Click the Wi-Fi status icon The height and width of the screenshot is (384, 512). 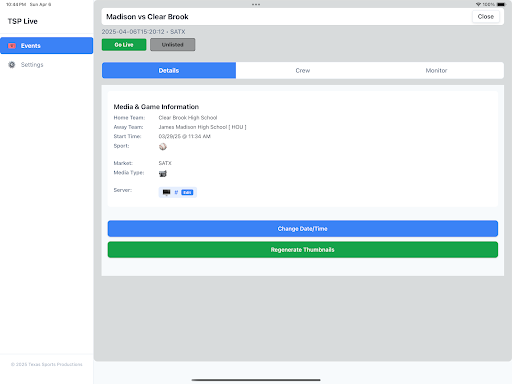pyautogui.click(x=478, y=4)
